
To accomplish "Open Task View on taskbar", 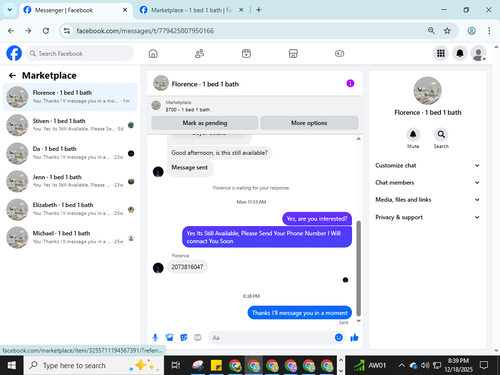I will coord(175,366).
